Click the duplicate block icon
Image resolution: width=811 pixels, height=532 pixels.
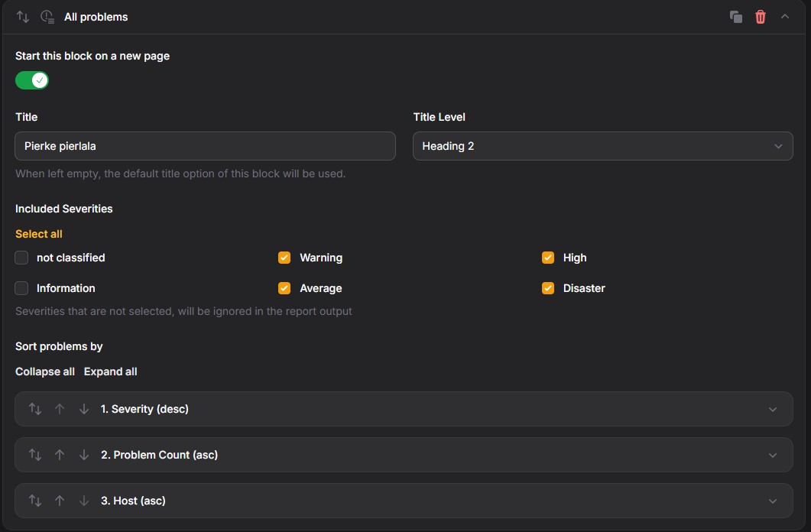pyautogui.click(x=736, y=17)
